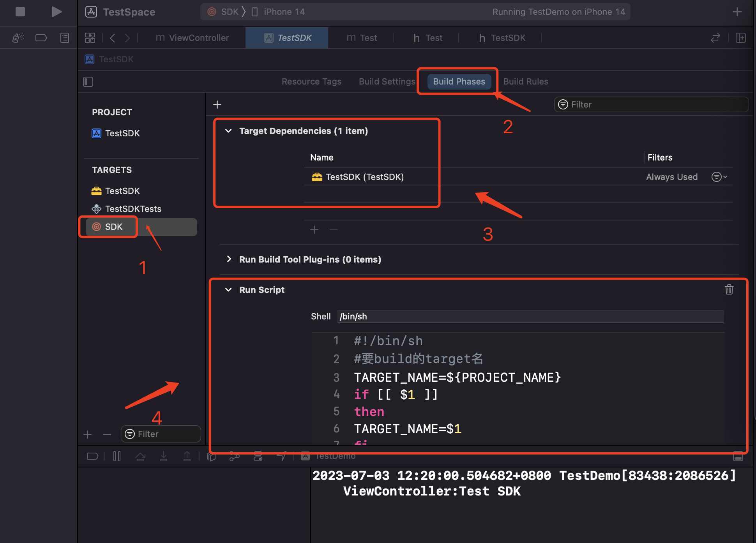
Task: Select the TestSDK project tab
Action: (x=288, y=38)
